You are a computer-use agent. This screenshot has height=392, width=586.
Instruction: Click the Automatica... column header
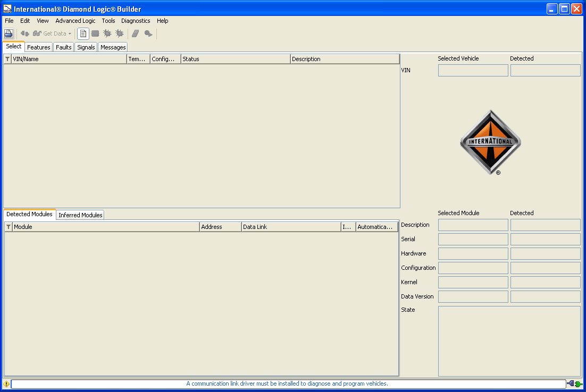pyautogui.click(x=377, y=227)
